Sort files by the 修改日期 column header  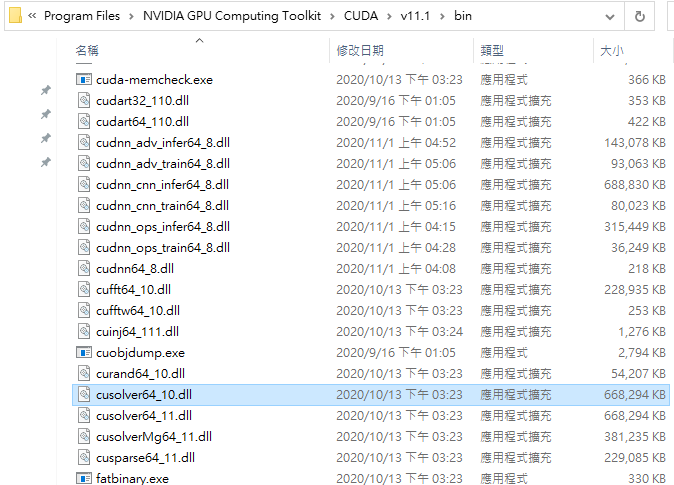[360, 51]
